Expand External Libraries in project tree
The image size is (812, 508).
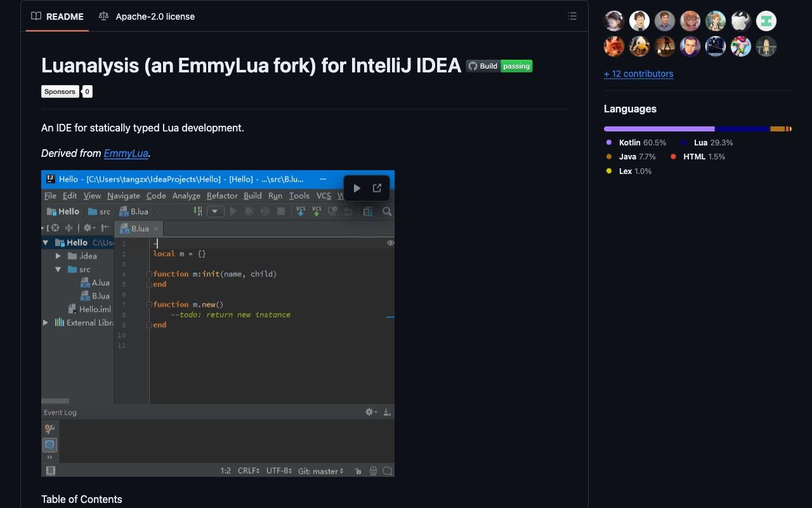[x=46, y=323]
